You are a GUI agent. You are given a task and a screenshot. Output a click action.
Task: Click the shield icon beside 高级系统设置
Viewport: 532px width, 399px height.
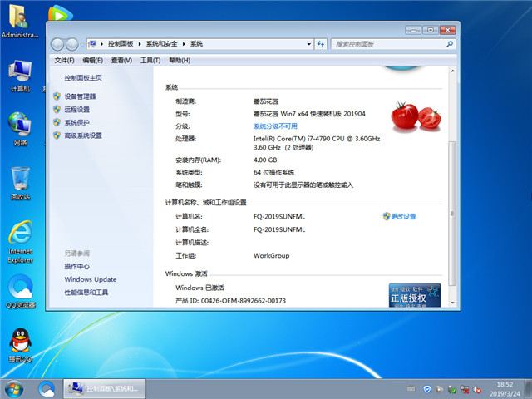click(x=57, y=135)
